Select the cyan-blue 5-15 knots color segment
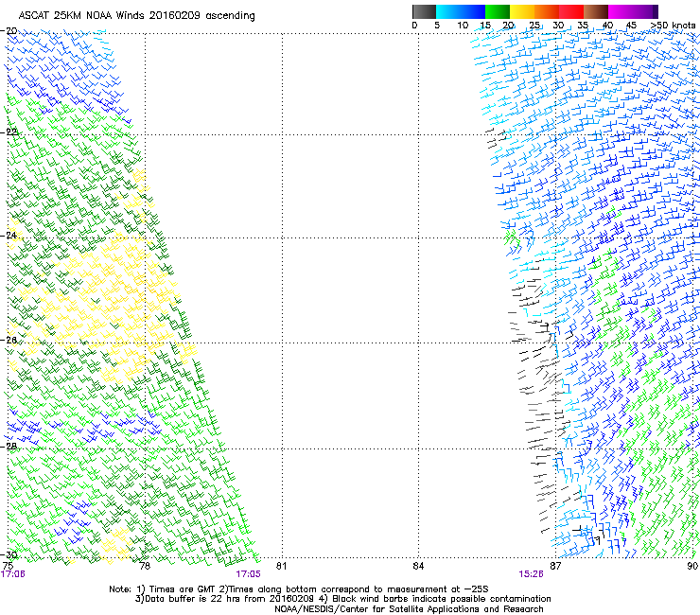The height and width of the screenshot is (615, 700). 461,11
